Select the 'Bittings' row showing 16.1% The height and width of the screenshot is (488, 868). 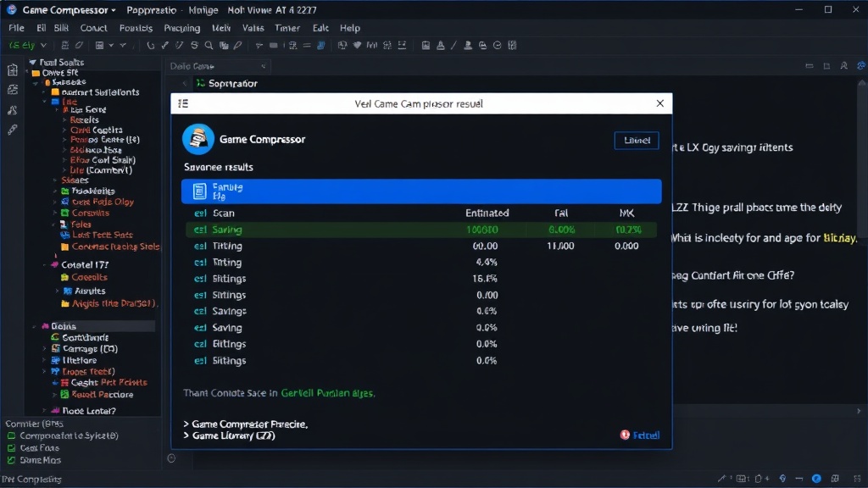pyautogui.click(x=421, y=279)
